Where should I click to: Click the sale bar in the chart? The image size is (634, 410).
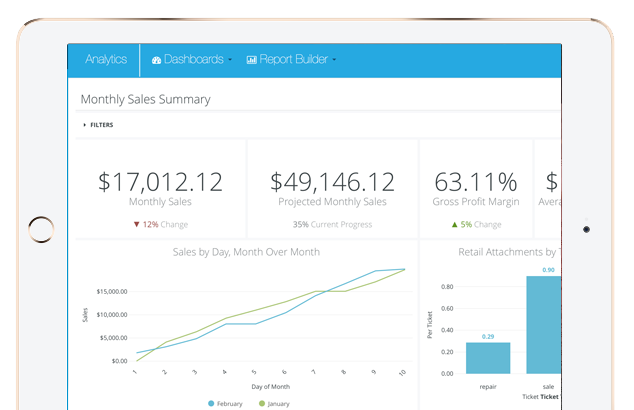pyautogui.click(x=544, y=325)
